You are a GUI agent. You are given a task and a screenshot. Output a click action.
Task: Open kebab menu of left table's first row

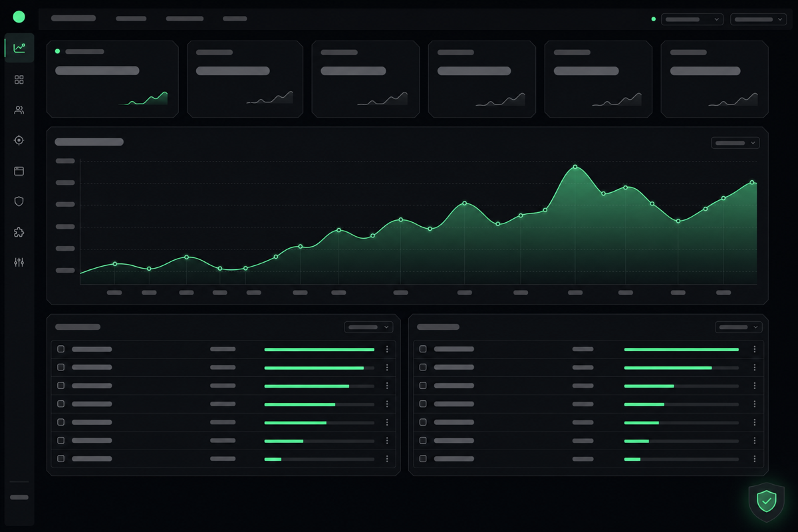(x=387, y=349)
